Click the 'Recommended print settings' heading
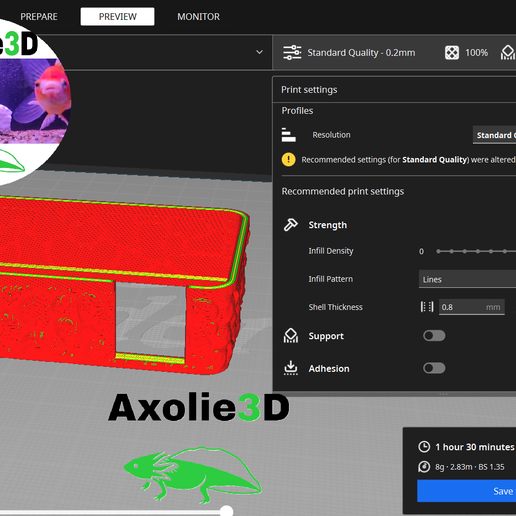516x516 pixels. click(343, 192)
